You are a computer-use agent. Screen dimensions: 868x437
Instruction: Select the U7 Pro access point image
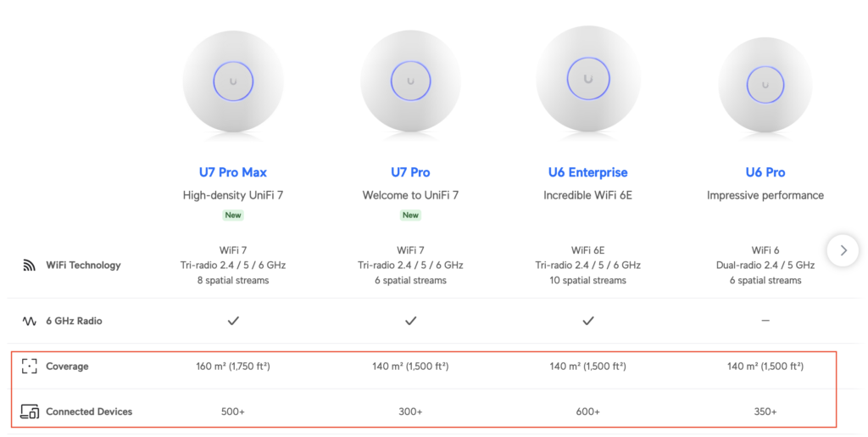click(410, 81)
